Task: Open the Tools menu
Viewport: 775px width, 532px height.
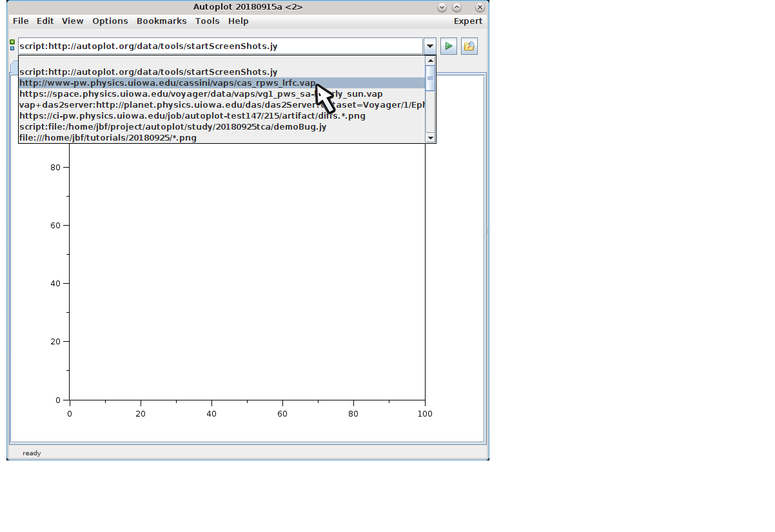Action: click(x=208, y=21)
